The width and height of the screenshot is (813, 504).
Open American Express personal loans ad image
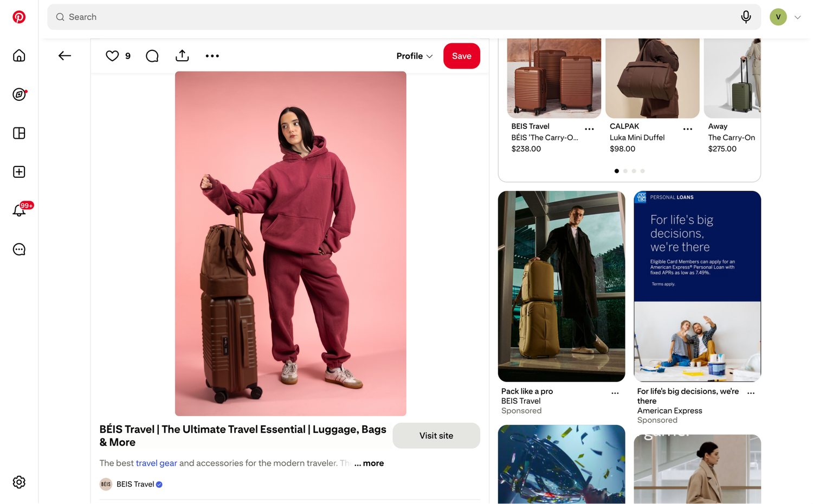(x=698, y=286)
